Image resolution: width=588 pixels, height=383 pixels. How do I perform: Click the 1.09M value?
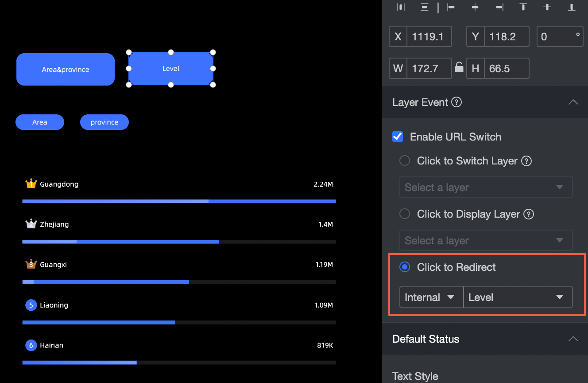tap(323, 305)
